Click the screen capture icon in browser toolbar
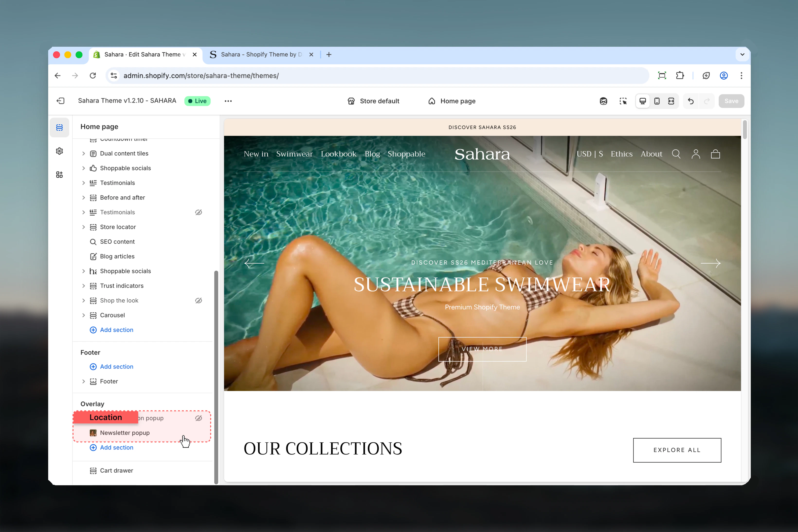The height and width of the screenshot is (532, 798). click(x=662, y=75)
